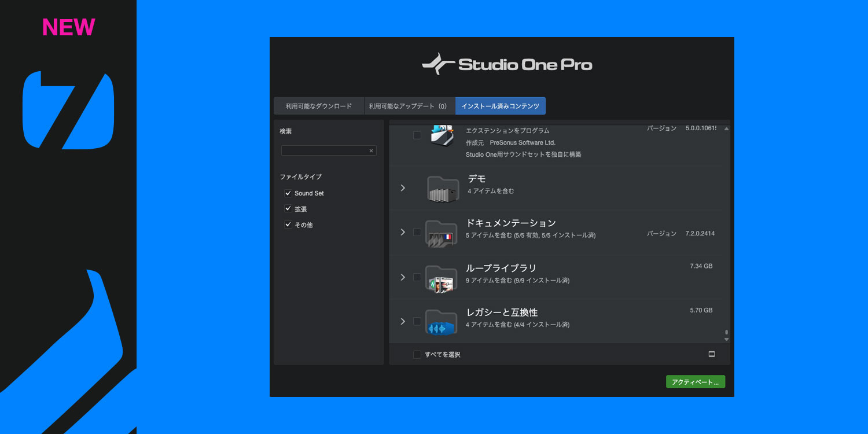Image resolution: width=868 pixels, height=434 pixels.
Task: Enable すべてを選択 checkbox
Action: click(x=417, y=355)
